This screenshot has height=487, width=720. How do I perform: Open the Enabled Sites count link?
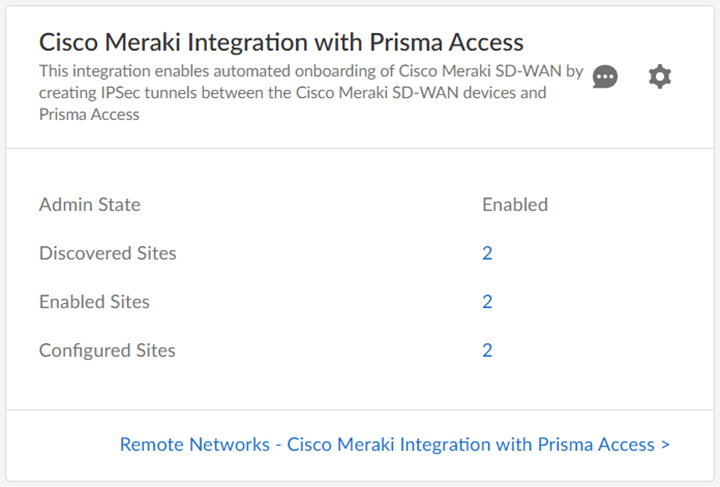487,302
